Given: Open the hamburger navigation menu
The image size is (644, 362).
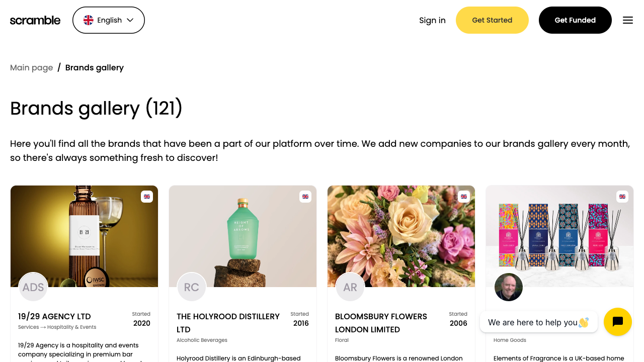Looking at the screenshot, I should (x=628, y=20).
